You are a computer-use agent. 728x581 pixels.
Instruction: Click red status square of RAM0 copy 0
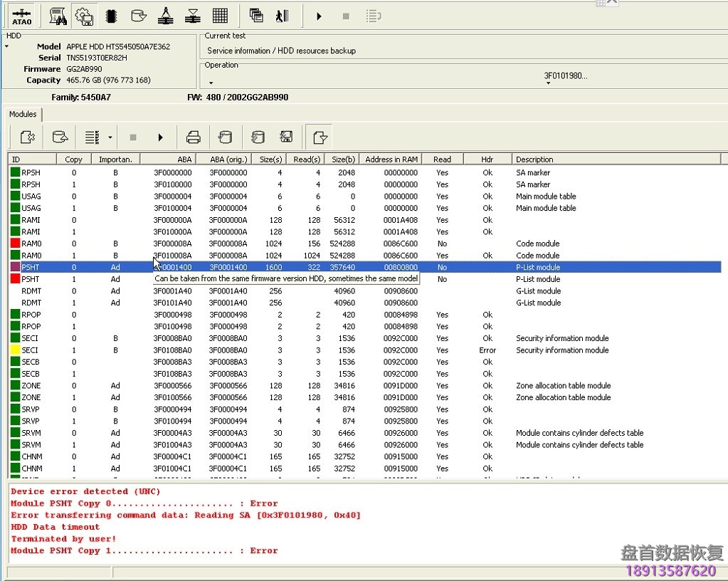point(15,244)
